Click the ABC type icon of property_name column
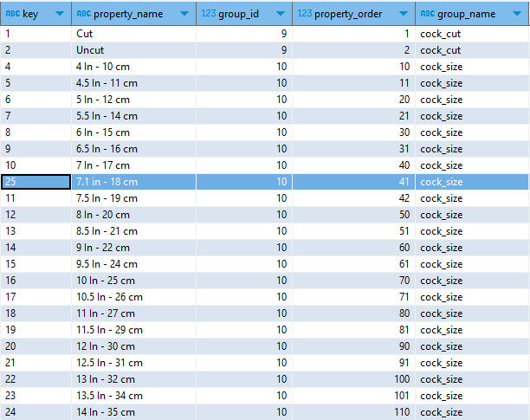 tap(84, 14)
